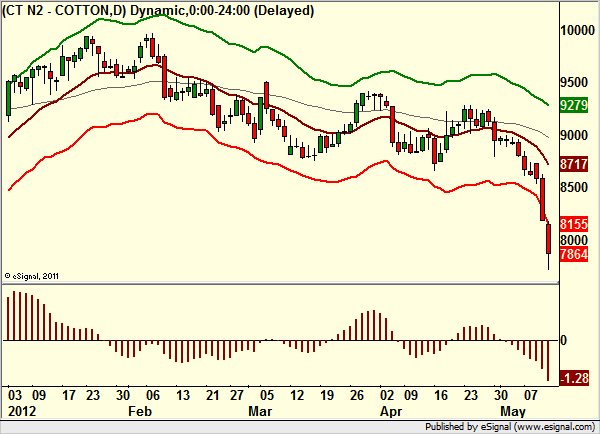
Task: Click the chart title 'CT N2 - COTTON,D'
Action: [65, 10]
